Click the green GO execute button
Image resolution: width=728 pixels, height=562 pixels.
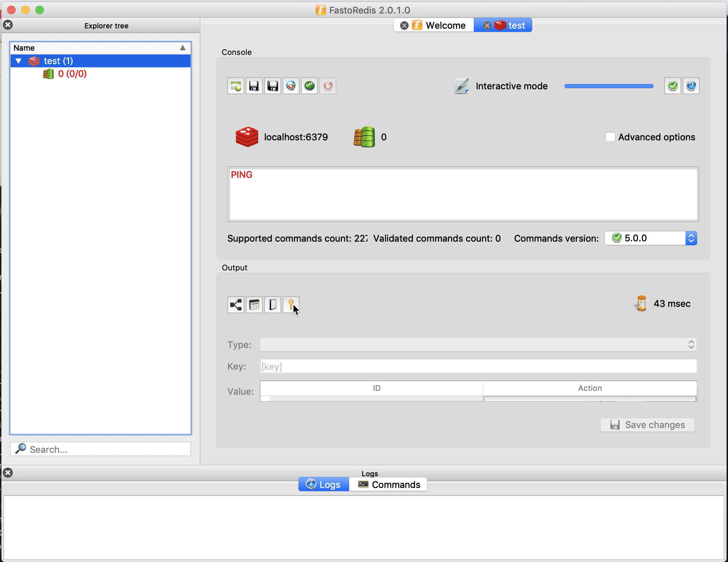click(x=309, y=86)
